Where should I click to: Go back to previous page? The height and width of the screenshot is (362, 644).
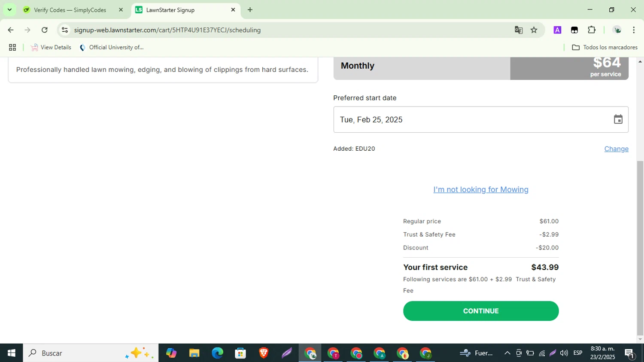pyautogui.click(x=11, y=30)
